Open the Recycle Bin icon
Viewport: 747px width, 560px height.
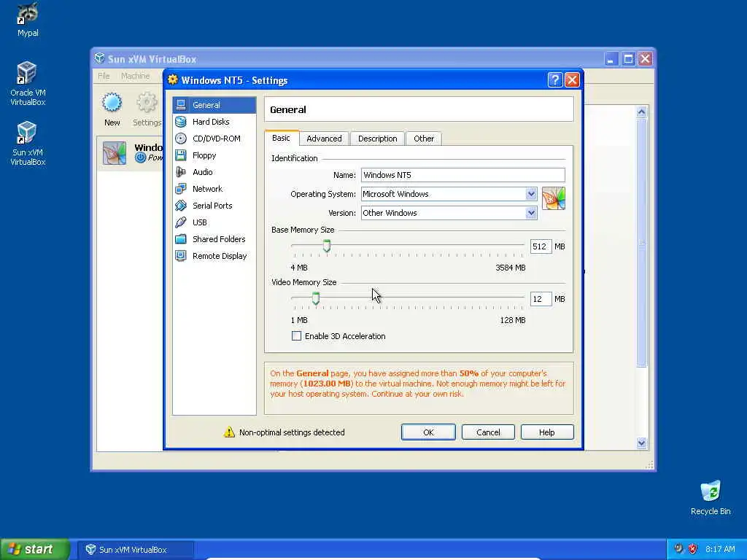point(711,497)
